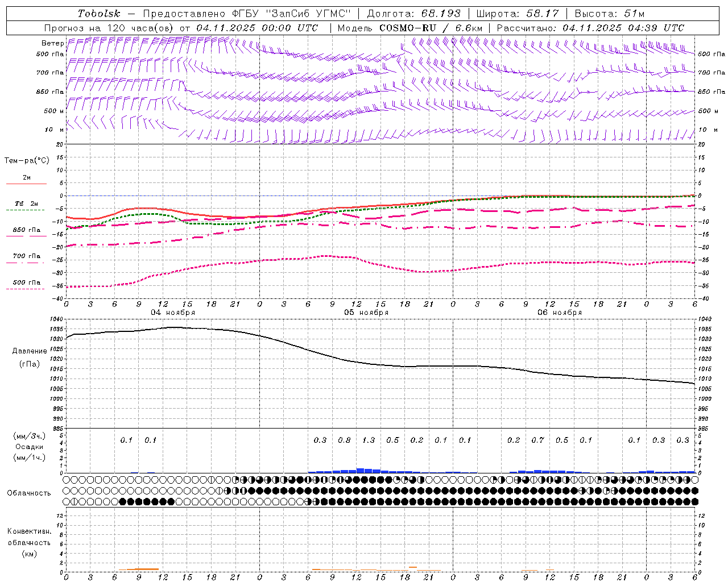The height and width of the screenshot is (582, 728).
Task: Select the 0.7 precipitation value
Action: click(x=537, y=440)
